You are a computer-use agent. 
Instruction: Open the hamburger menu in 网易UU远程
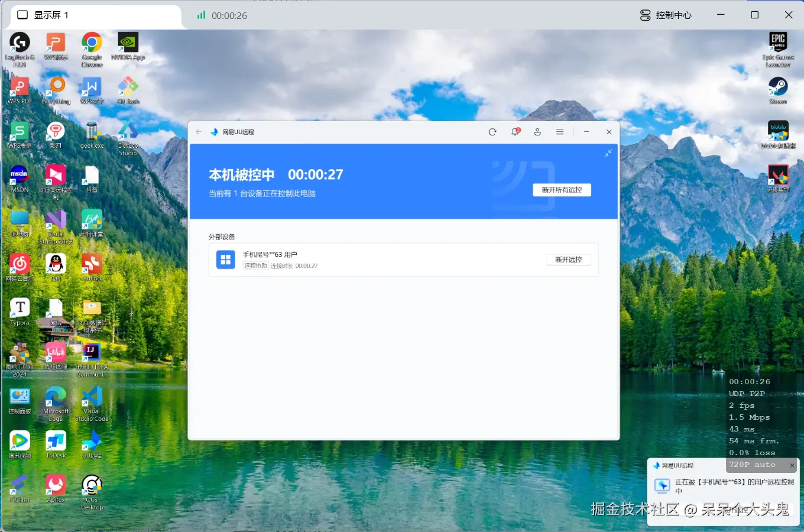(560, 132)
